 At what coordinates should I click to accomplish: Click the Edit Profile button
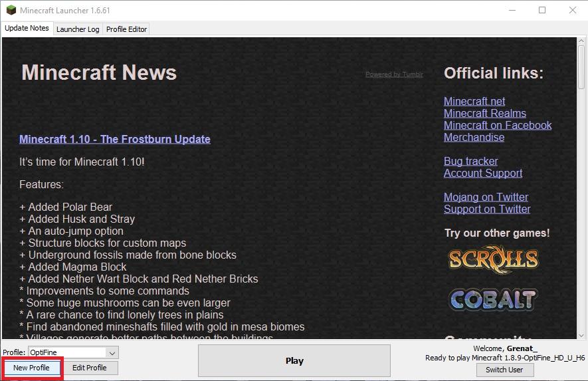pos(89,368)
